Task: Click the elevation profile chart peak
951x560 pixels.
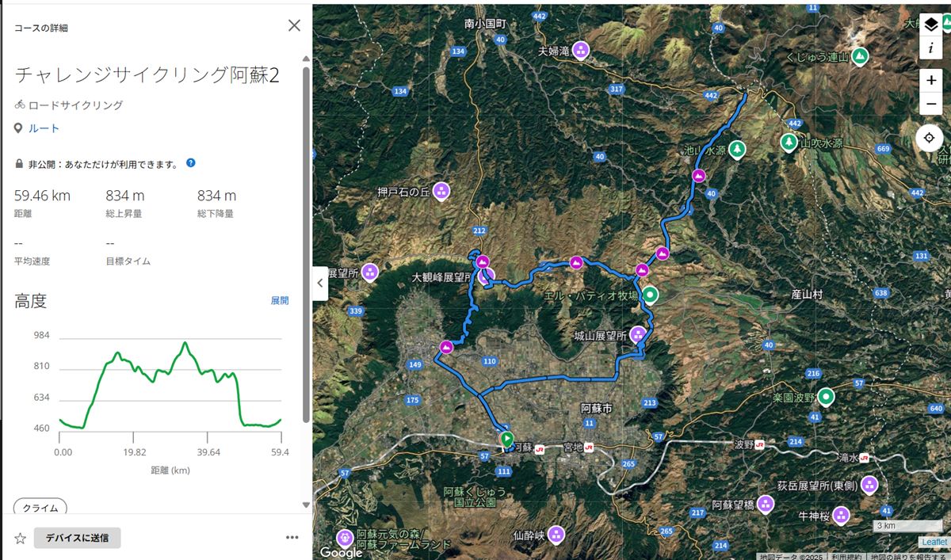Action: click(x=185, y=343)
